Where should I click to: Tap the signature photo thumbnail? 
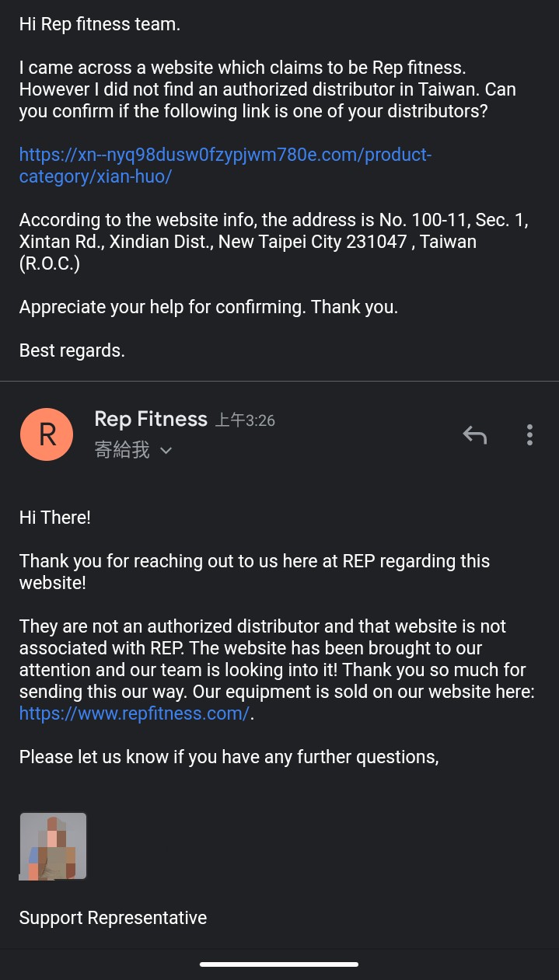coord(53,846)
